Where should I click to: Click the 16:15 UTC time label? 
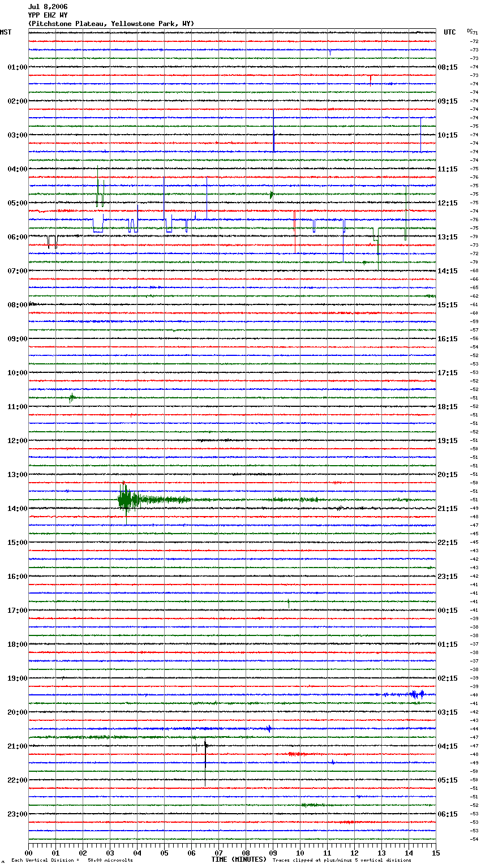point(448,339)
